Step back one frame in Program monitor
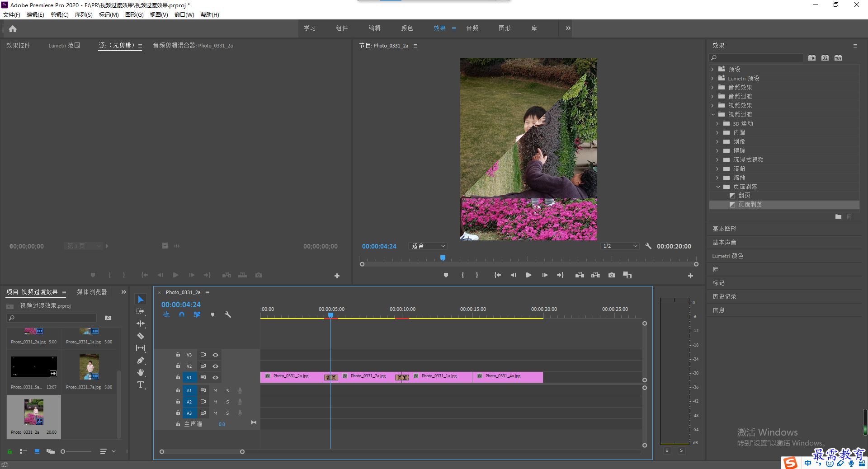This screenshot has width=868, height=469. click(x=513, y=275)
